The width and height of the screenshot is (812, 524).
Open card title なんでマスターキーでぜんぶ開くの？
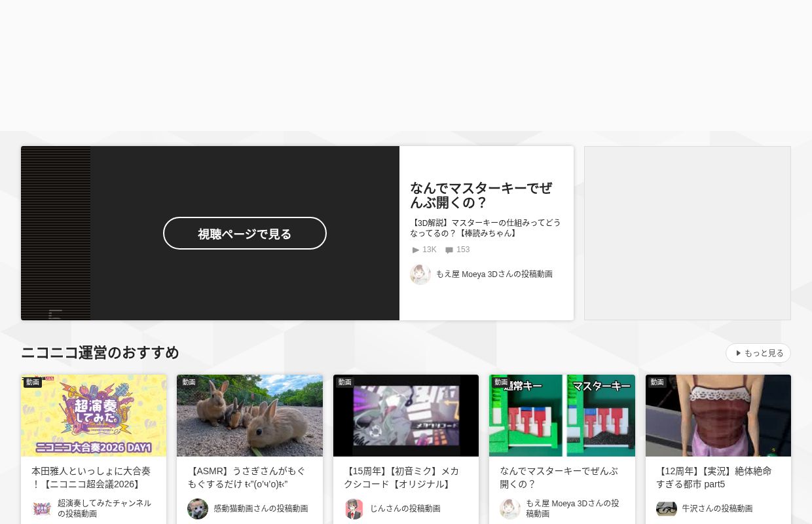[x=559, y=477]
